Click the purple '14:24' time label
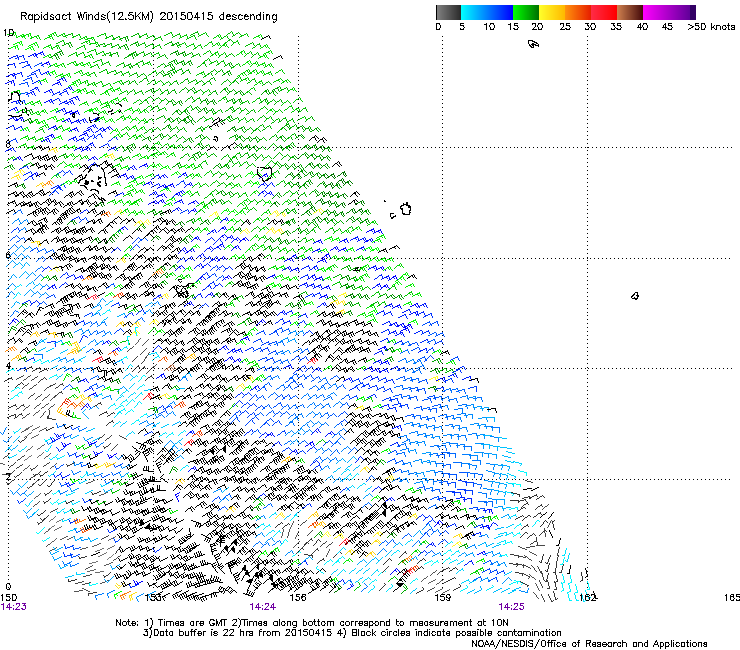The width and height of the screenshot is (740, 650). click(262, 607)
